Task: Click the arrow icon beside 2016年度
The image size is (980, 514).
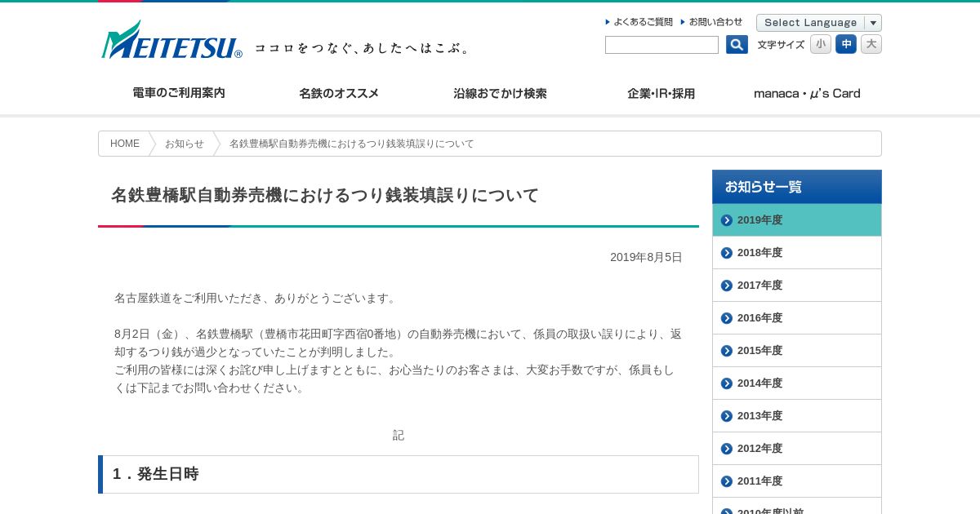Action: coord(727,318)
